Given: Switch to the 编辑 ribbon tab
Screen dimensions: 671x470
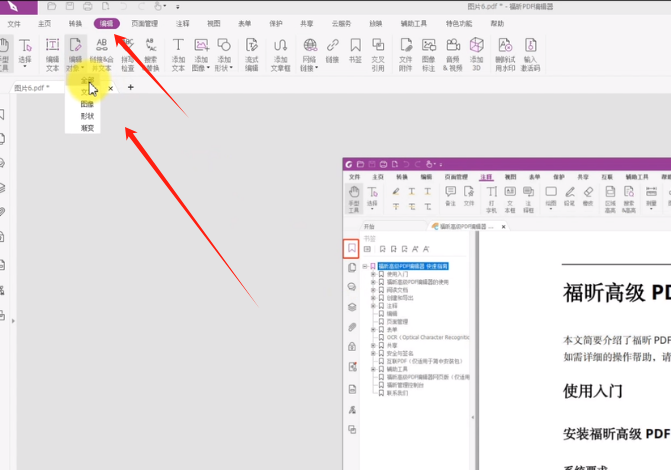Looking at the screenshot, I should click(106, 22).
